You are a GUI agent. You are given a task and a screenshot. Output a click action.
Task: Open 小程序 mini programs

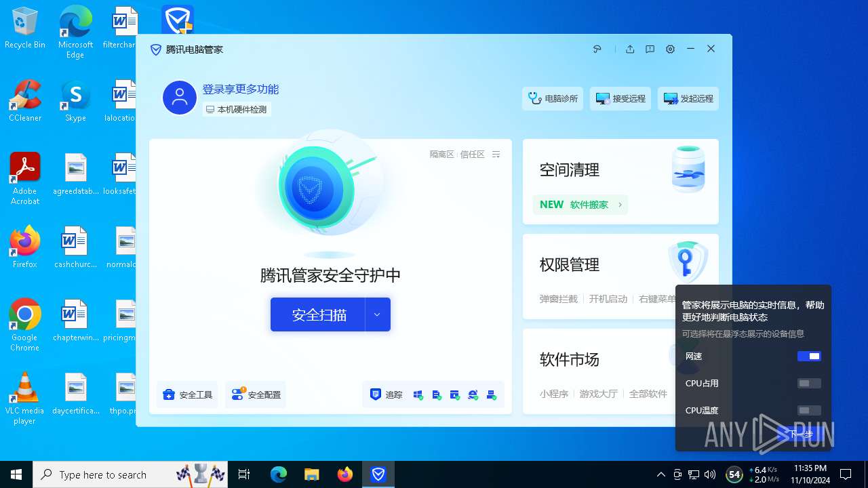(x=554, y=394)
